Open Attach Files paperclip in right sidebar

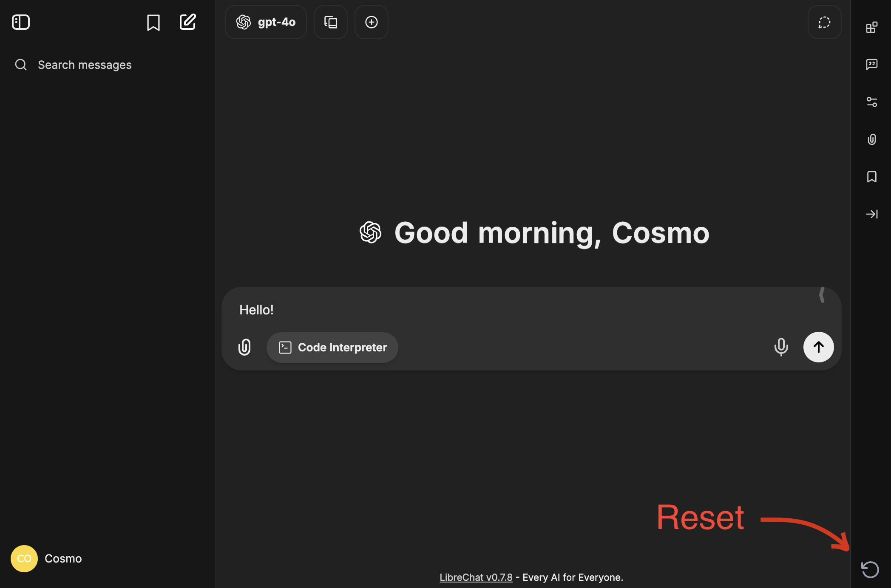pos(871,139)
